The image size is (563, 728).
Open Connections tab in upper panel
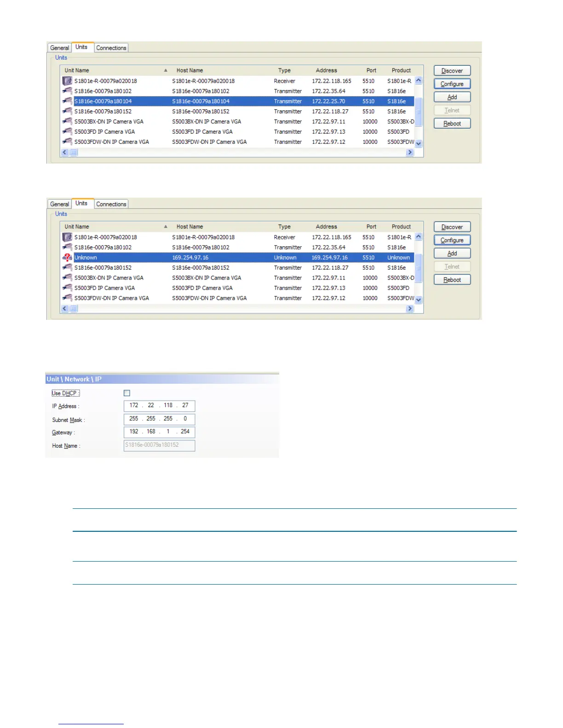tap(111, 48)
